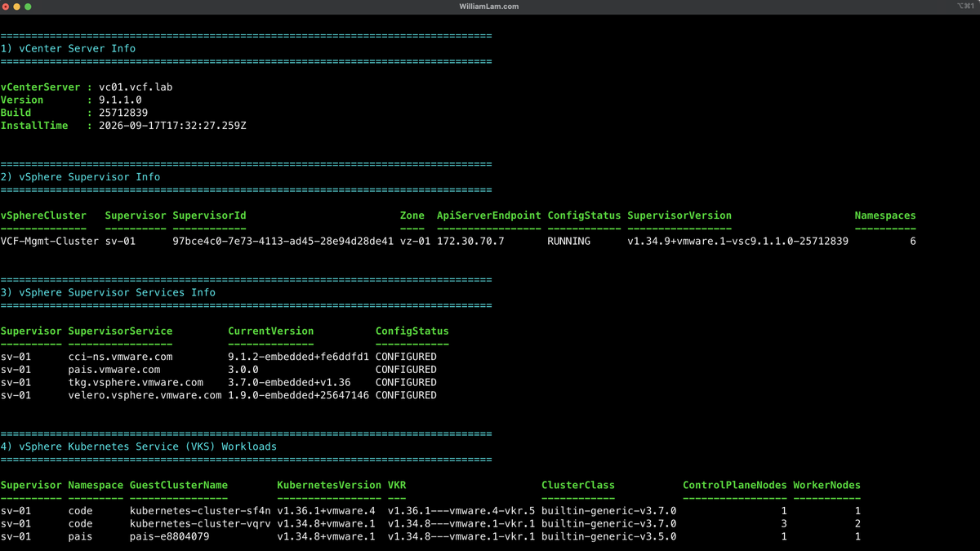Click the ClusterClass column header
This screenshot has height=551, width=980.
tap(577, 485)
